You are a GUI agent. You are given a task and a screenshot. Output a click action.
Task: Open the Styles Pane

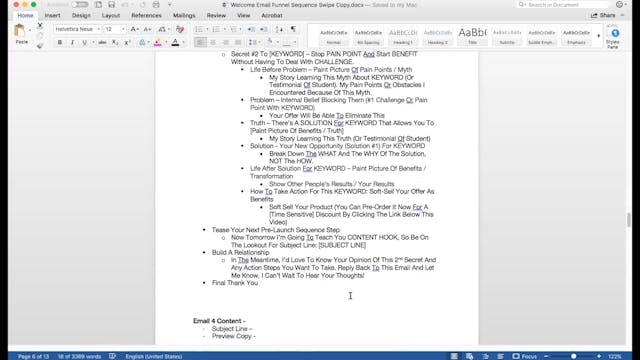coord(613,37)
